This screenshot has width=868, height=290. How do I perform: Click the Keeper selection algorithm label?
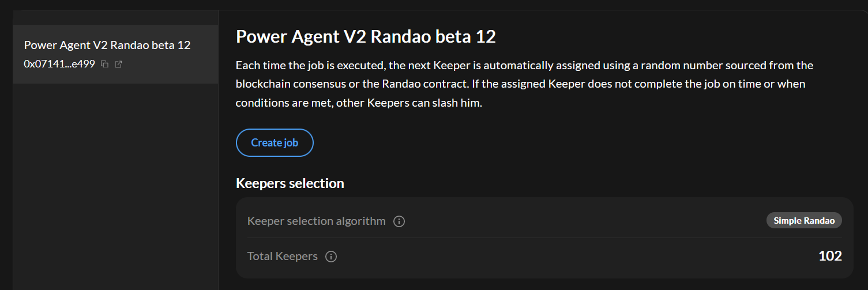316,221
